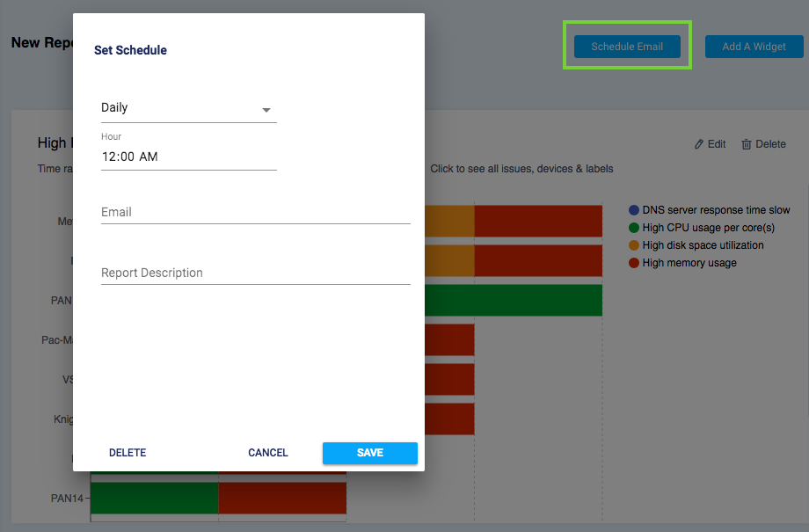Select the red bar segment in the PAN14 row
Image resolution: width=809 pixels, height=532 pixels.
(281, 499)
